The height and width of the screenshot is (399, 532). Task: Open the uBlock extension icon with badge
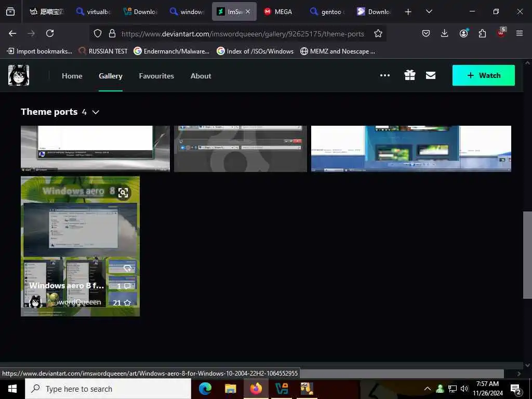[x=501, y=33]
